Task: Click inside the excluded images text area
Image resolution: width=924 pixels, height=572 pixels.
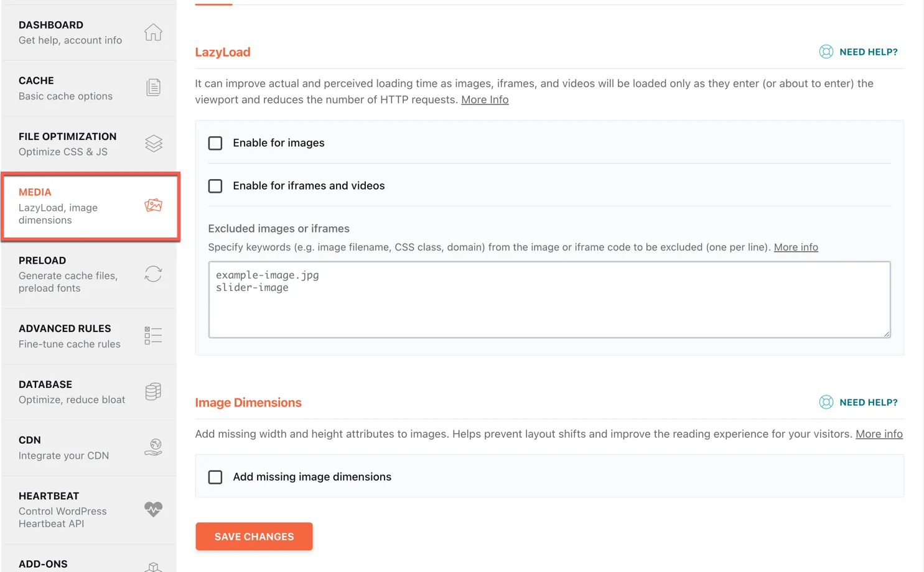Action: click(549, 299)
